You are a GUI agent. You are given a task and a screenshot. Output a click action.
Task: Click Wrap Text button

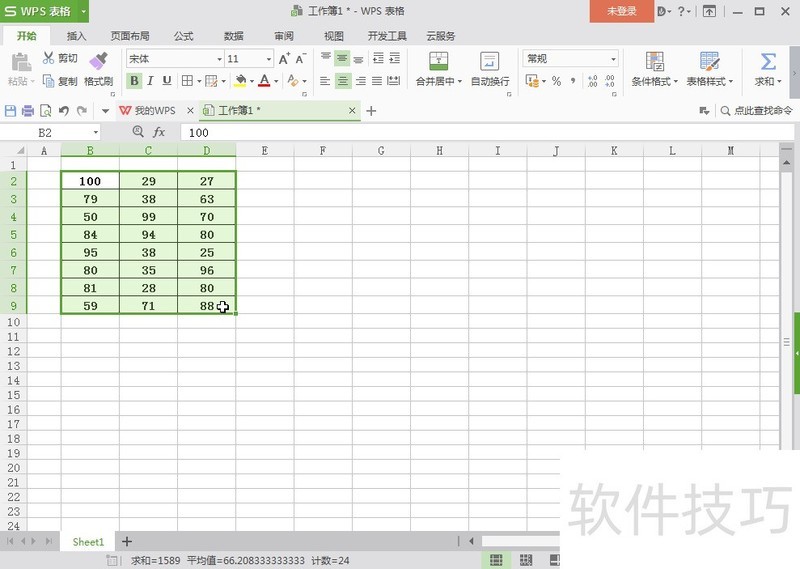point(490,69)
